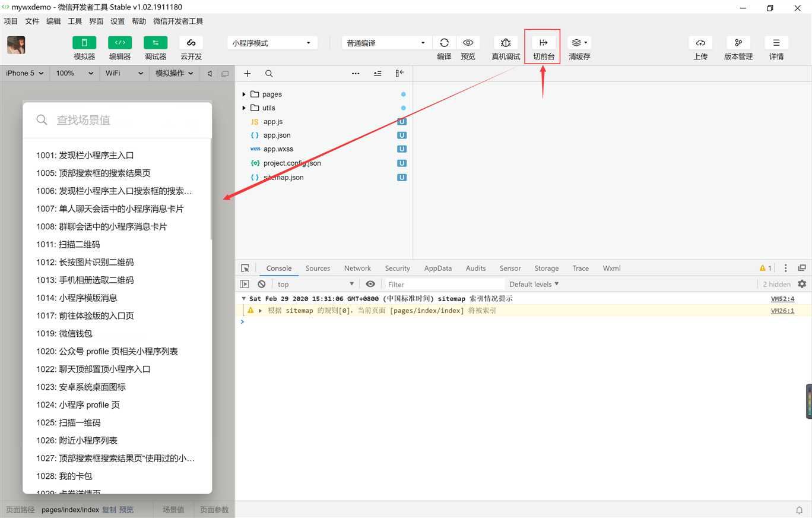Open the 清缓存 clear cache dropdown
The width and height of the screenshot is (812, 518).
(x=579, y=43)
